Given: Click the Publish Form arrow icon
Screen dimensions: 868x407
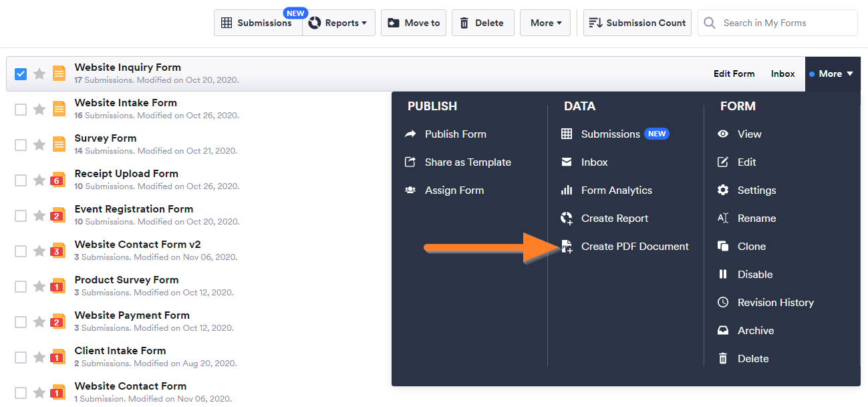Looking at the screenshot, I should (410, 134).
